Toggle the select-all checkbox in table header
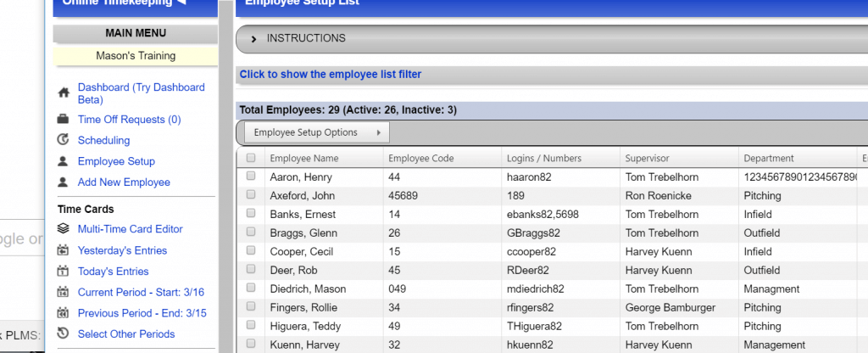The width and height of the screenshot is (868, 353). coord(251,158)
